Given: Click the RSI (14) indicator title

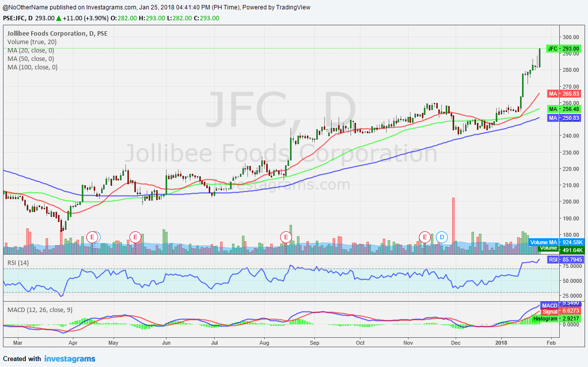Looking at the screenshot, I should coord(18,262).
